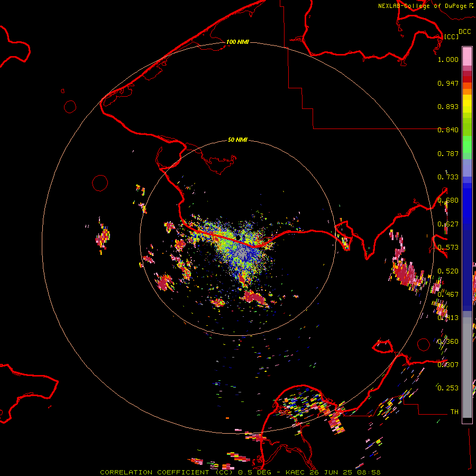Click the '[CC]' color scale header
This screenshot has width=476, height=476.
[451, 36]
